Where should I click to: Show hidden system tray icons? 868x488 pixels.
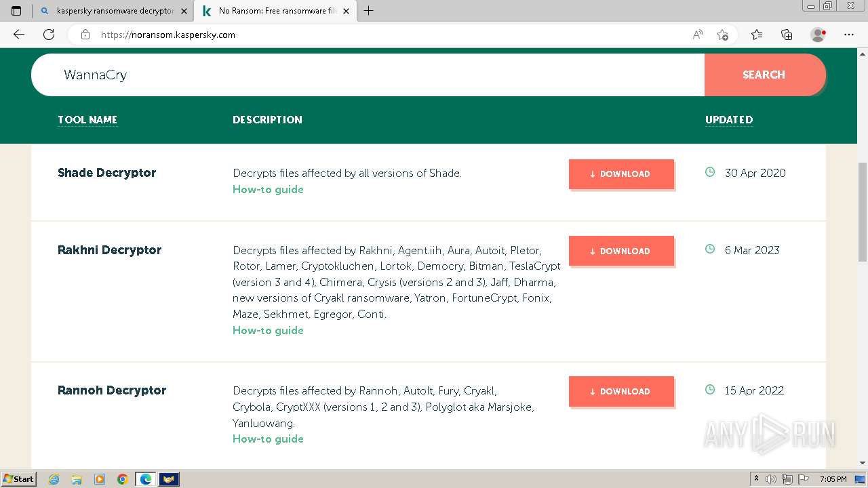coord(757,479)
